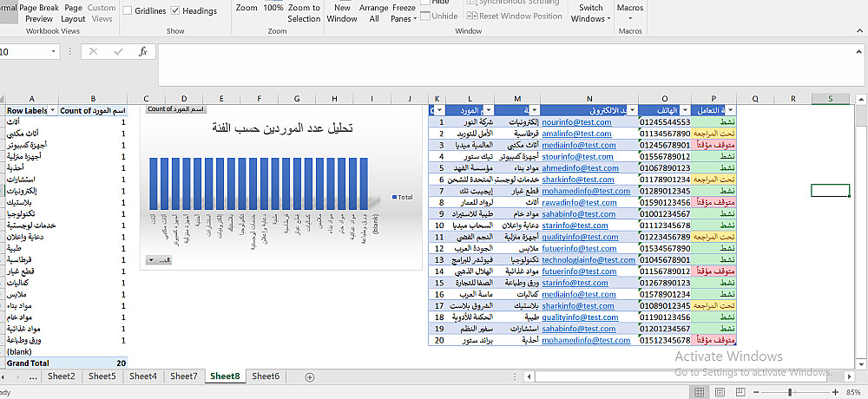Switch to Sheet5 tab
This screenshot has width=868, height=399.
click(x=102, y=376)
